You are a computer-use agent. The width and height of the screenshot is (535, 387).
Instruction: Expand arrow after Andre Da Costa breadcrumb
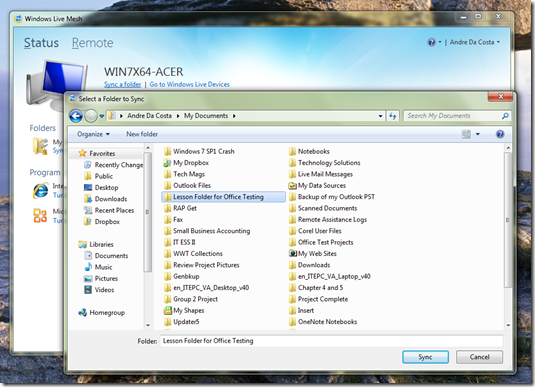tap(178, 116)
